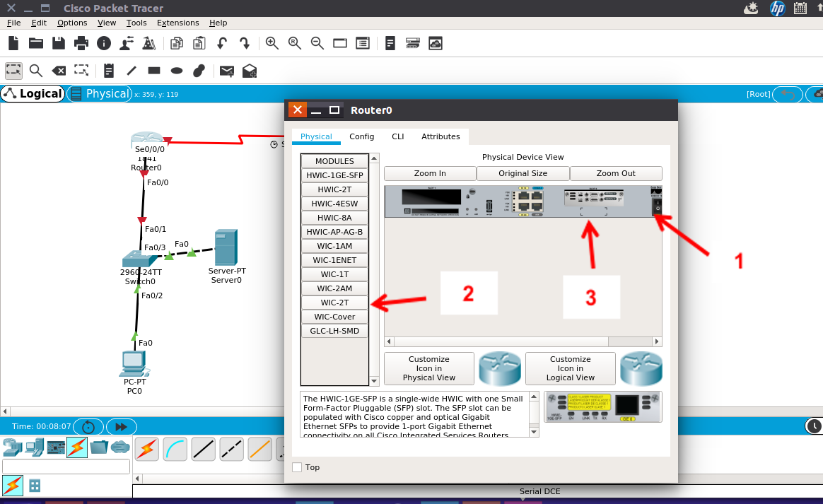Select the Draw Ellipse tool
The image size is (823, 504).
pos(176,71)
